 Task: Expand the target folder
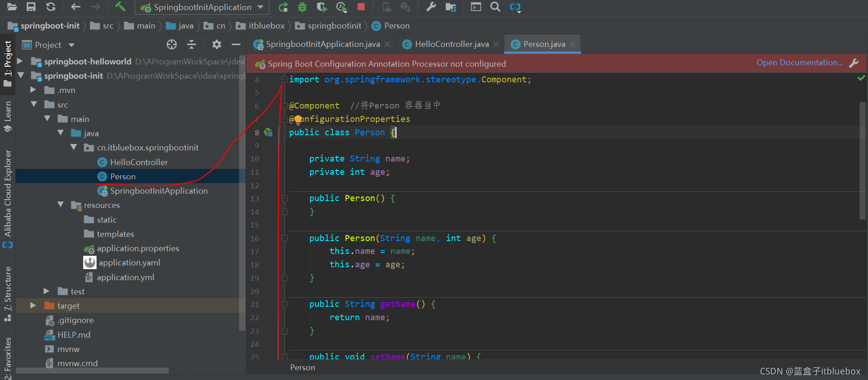click(33, 305)
